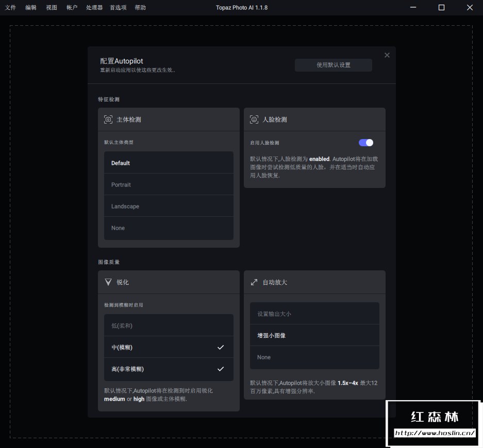Select Portrait subject type
483x448 pixels.
tap(169, 185)
